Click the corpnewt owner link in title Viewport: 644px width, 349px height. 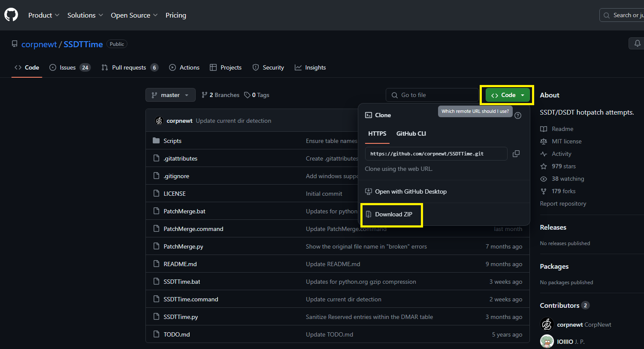pos(39,44)
